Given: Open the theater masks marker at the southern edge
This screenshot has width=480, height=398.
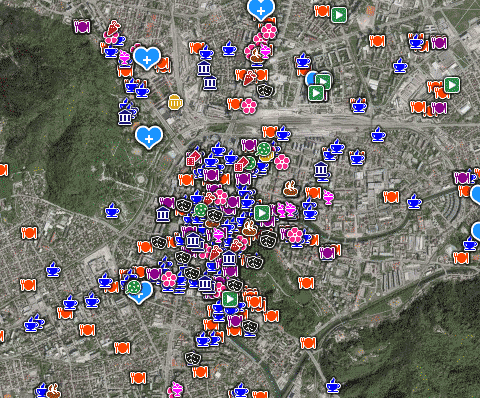Looking at the screenshot, I should [x=193, y=358].
